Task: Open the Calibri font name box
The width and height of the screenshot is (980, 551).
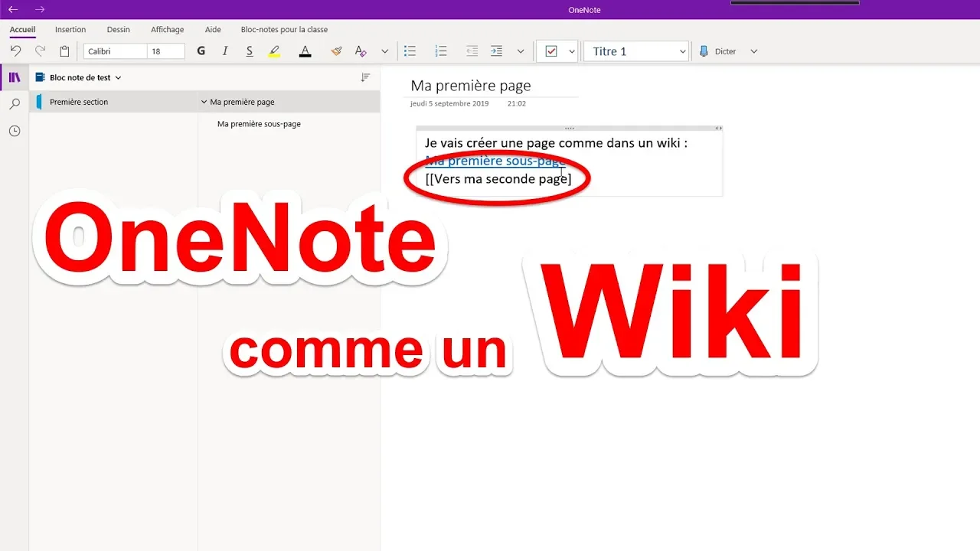Action: 115,51
